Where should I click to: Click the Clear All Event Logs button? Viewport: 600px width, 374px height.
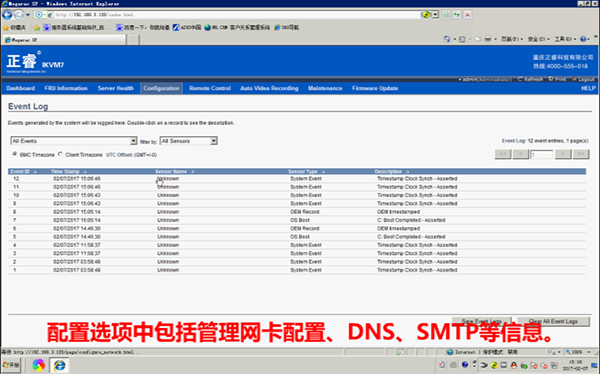coord(553,321)
